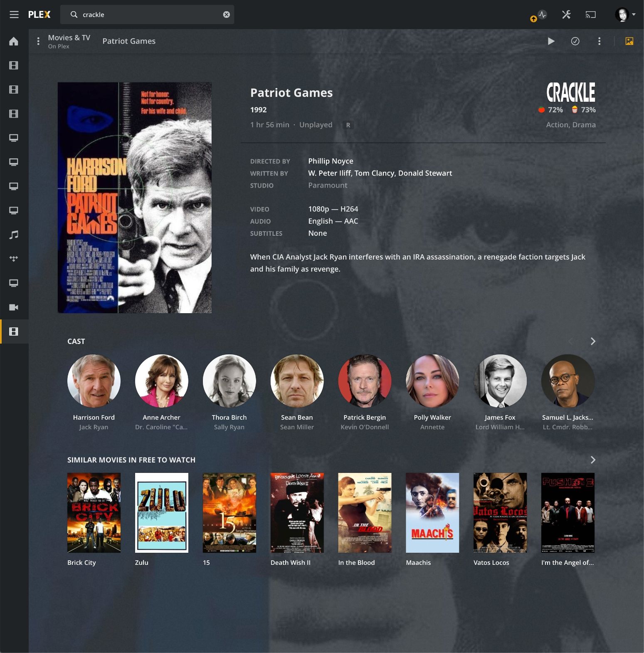The height and width of the screenshot is (653, 644).
Task: Open third TV library in sidebar
Action: coord(14,186)
